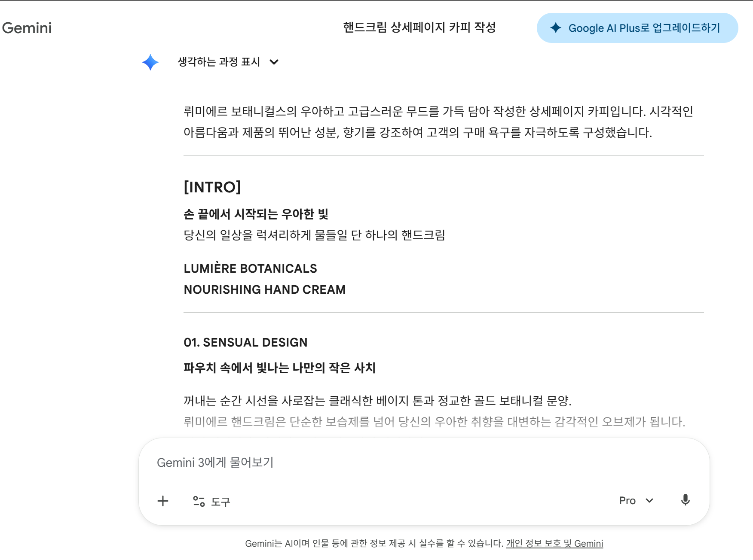Click the line starting 꺼내는 순간 시선을 사로잡는

coord(377,401)
